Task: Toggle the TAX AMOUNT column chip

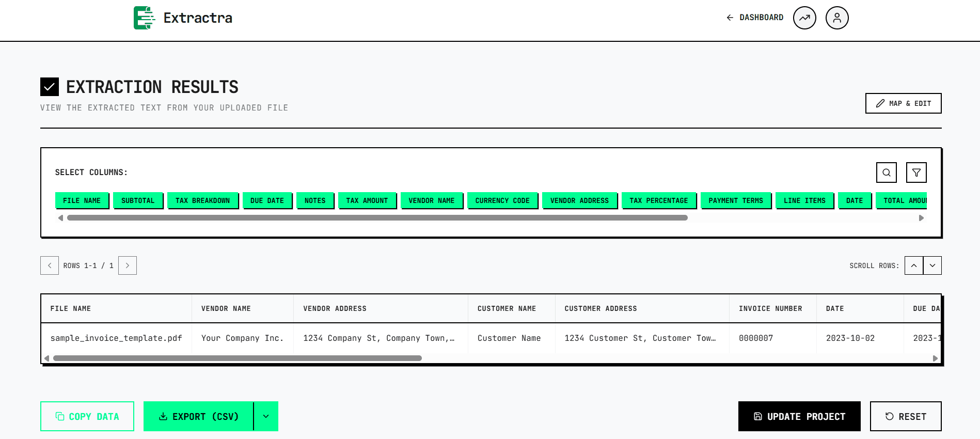Action: tap(367, 200)
